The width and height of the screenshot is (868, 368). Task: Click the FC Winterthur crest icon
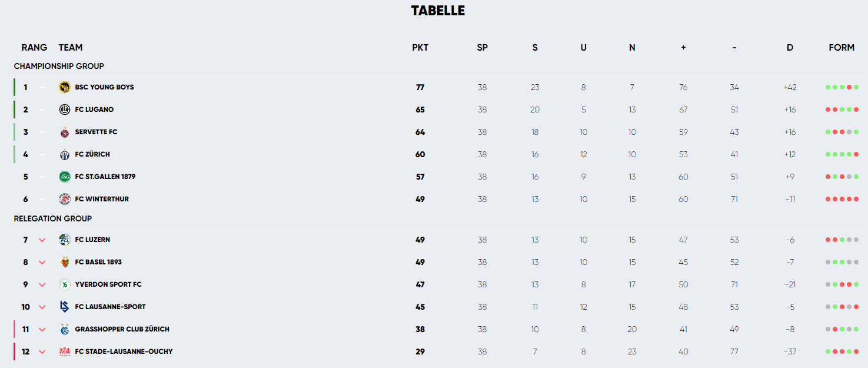coord(65,199)
